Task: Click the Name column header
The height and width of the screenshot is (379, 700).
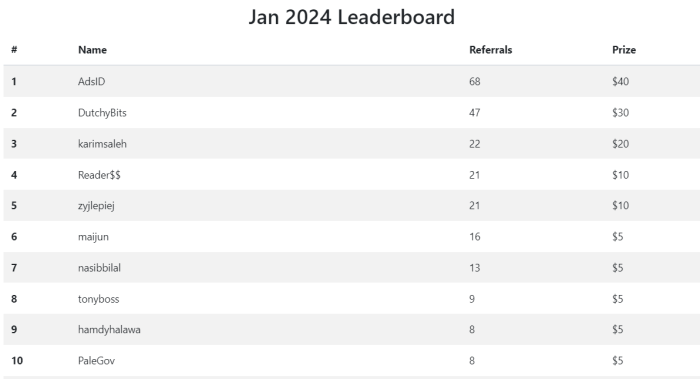Action: (92, 50)
